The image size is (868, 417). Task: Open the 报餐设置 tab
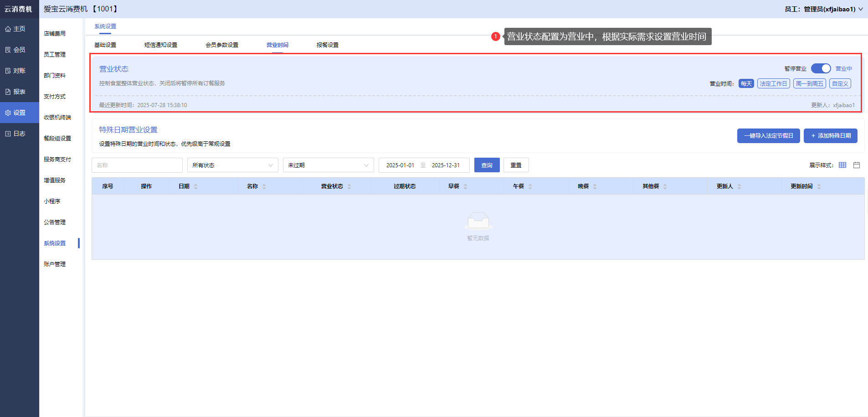pos(327,45)
